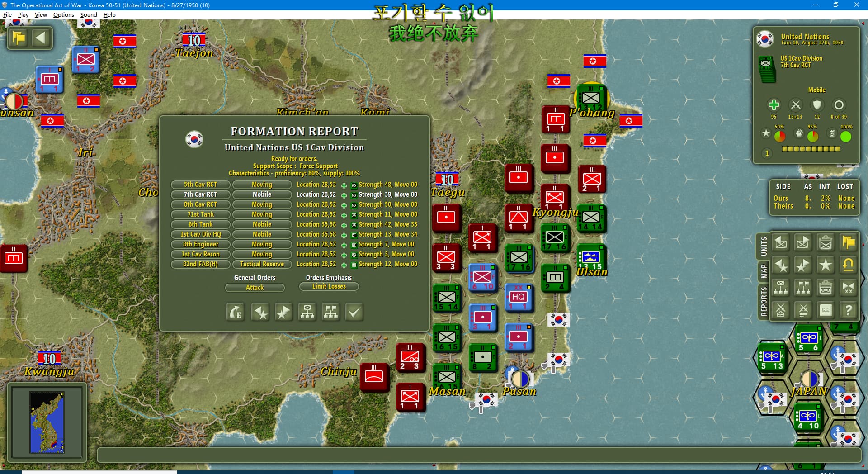This screenshot has height=474, width=868.
Task: Change Mobile status of 6th Tank
Action: [x=262, y=224]
